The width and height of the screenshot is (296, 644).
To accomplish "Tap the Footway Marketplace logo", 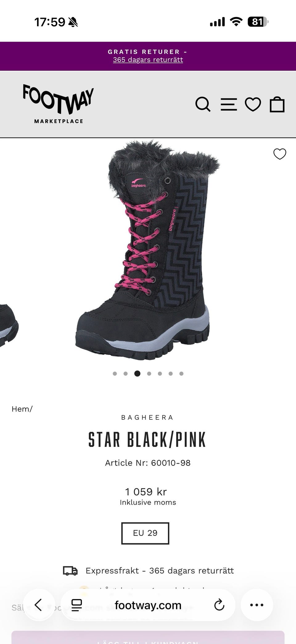I will (x=58, y=104).
